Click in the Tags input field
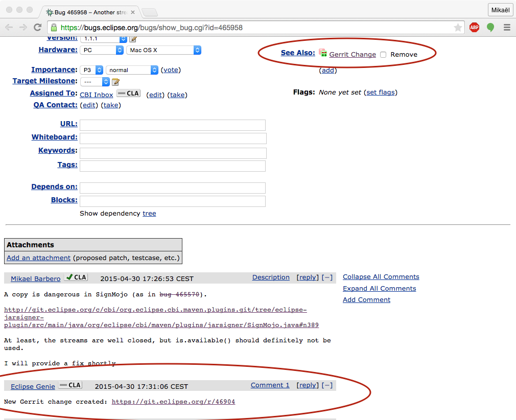Screen dimensions: 516x420 (x=173, y=166)
